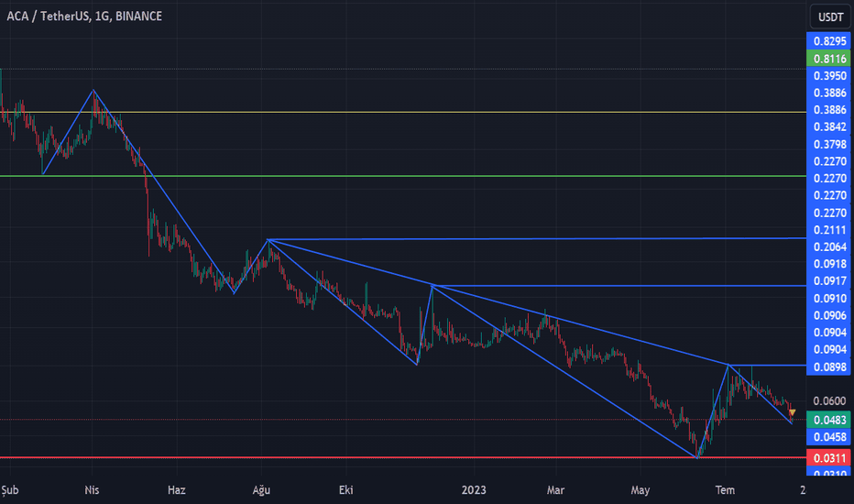Click the 0.8295 price label

(x=830, y=41)
